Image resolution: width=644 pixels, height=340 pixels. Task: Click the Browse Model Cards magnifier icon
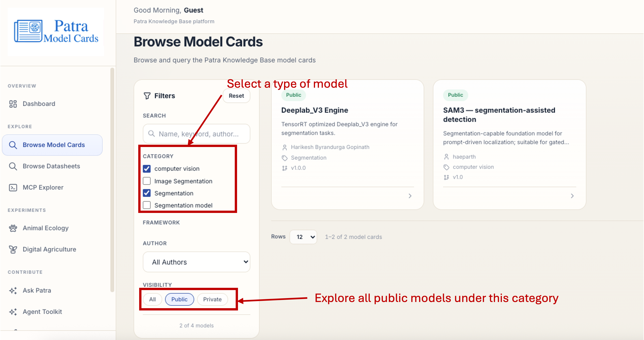tap(13, 145)
